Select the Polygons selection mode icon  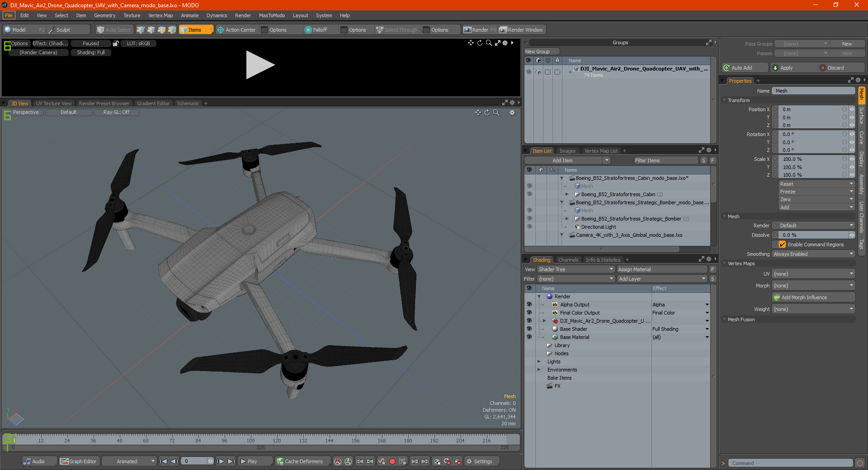[x=161, y=30]
